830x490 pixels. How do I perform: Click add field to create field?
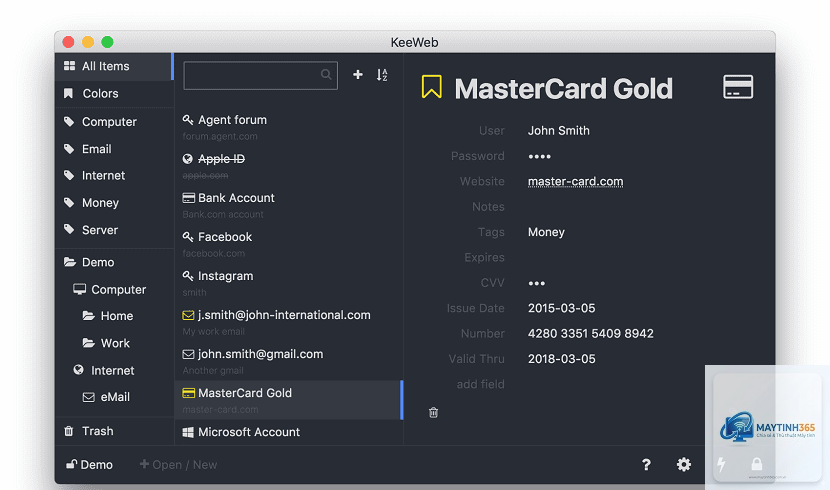tap(480, 384)
